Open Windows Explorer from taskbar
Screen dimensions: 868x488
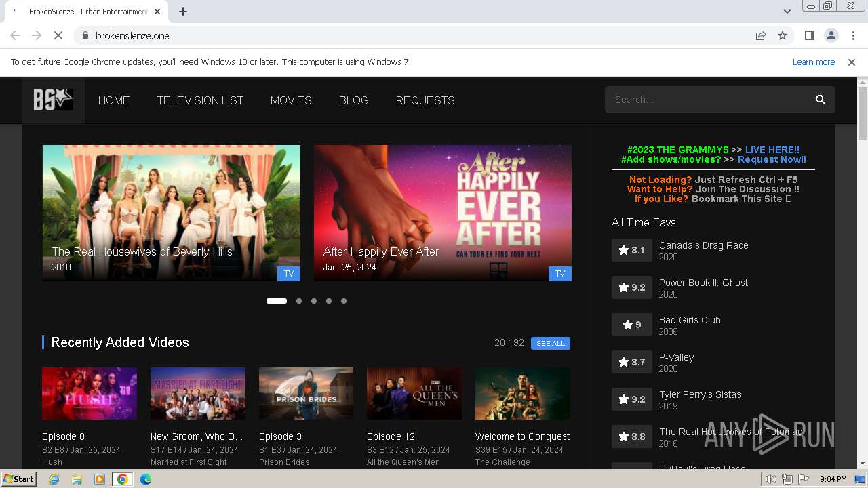tap(77, 479)
